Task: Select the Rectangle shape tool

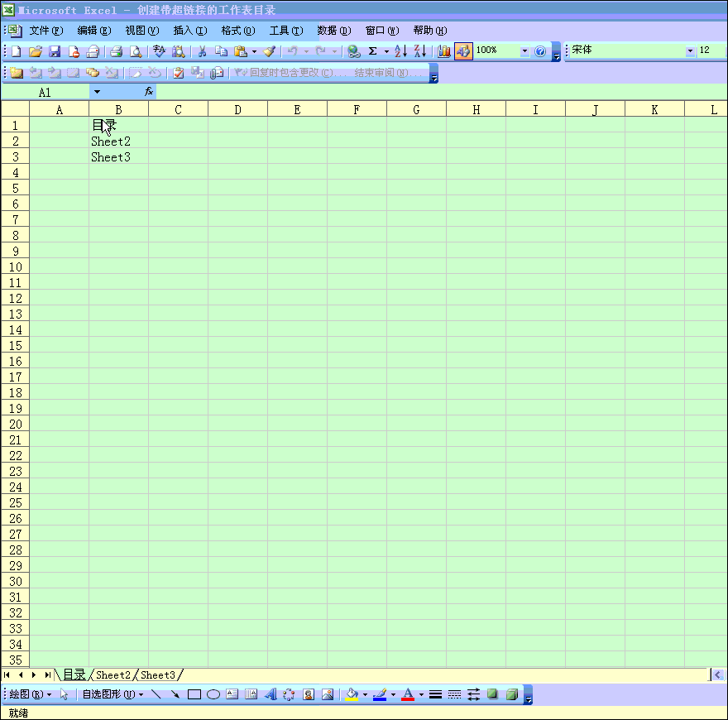Action: coord(194,694)
